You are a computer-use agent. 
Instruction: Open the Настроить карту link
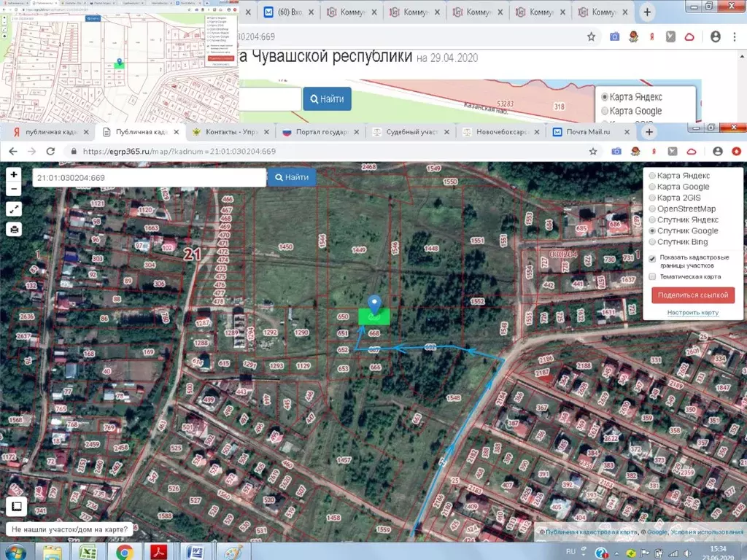pos(692,313)
